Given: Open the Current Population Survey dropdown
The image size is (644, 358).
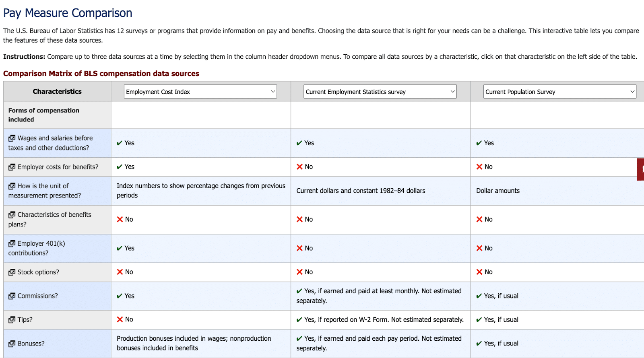Looking at the screenshot, I should 560,92.
